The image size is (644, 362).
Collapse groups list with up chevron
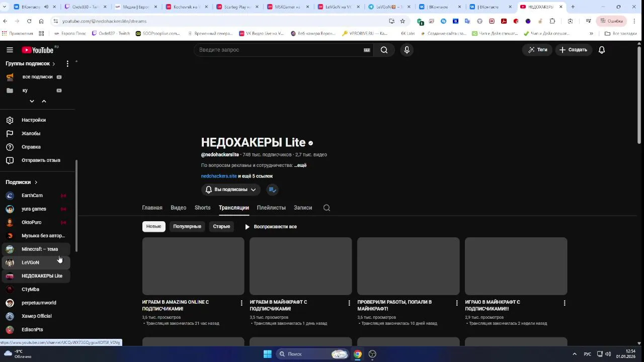pyautogui.click(x=44, y=101)
